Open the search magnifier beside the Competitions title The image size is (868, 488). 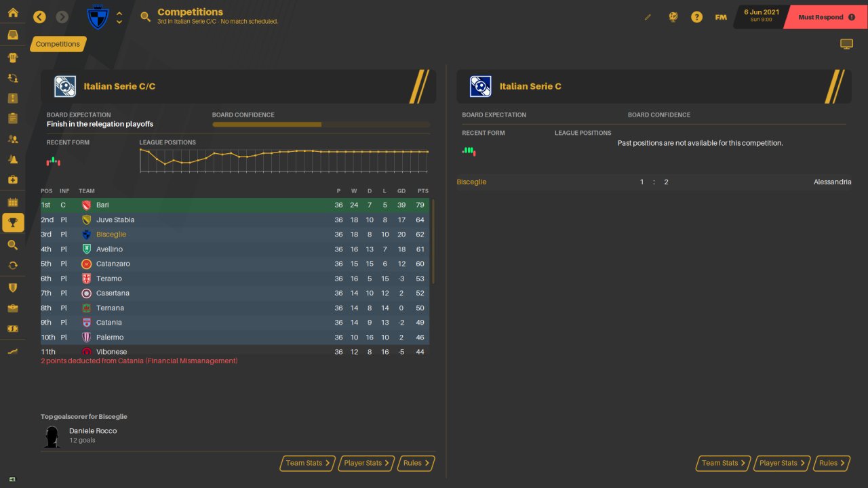(145, 17)
